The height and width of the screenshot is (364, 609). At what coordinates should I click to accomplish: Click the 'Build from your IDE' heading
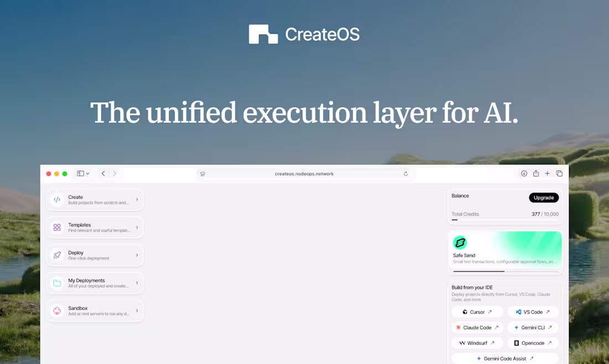pos(472,288)
